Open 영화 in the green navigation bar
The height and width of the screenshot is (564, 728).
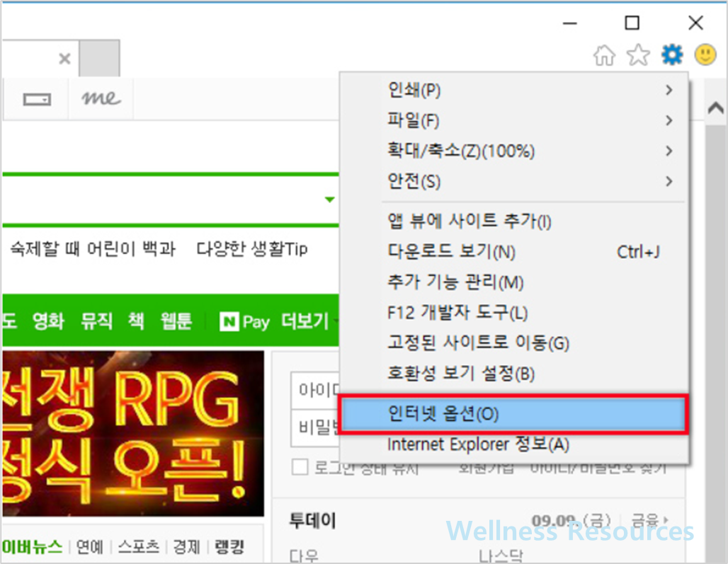pyautogui.click(x=48, y=321)
